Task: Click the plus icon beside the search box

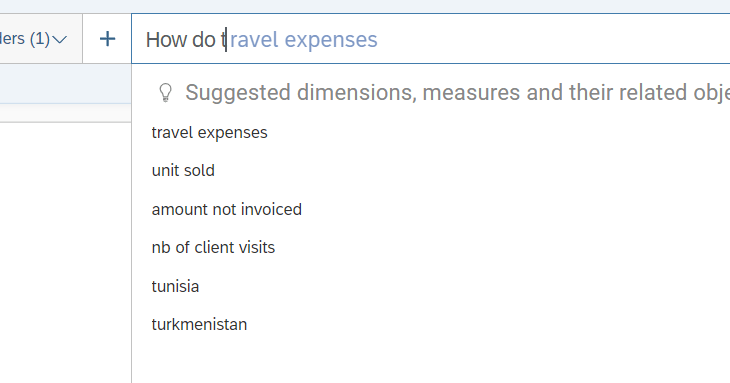Action: tap(107, 39)
